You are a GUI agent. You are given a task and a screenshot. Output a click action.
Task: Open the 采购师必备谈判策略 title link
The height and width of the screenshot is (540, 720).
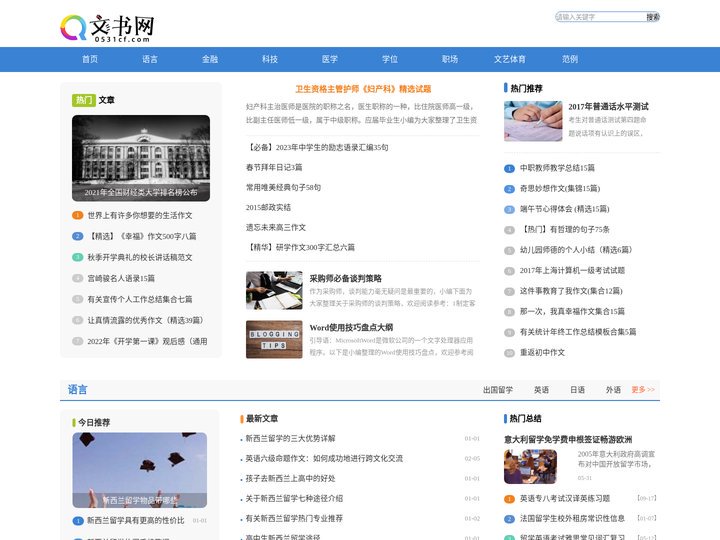[345, 278]
